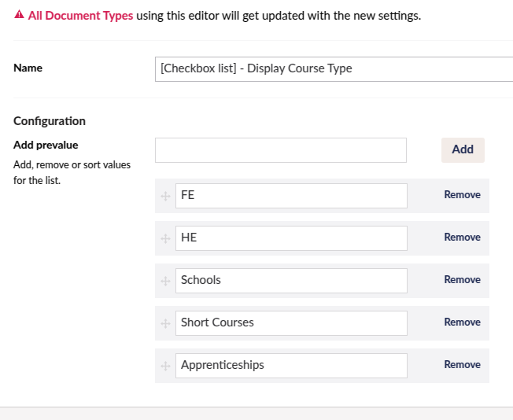Viewport: 513px width, 420px height.
Task: Click the move handle beside Short Courses
Action: point(165,323)
